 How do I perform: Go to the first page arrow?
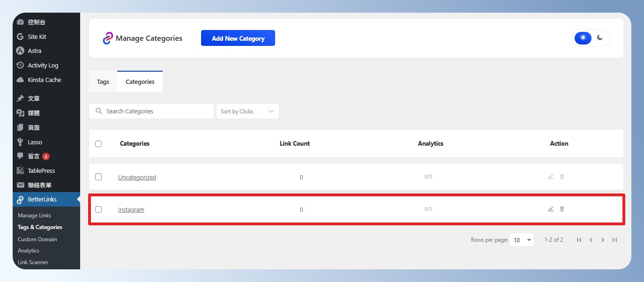point(579,240)
